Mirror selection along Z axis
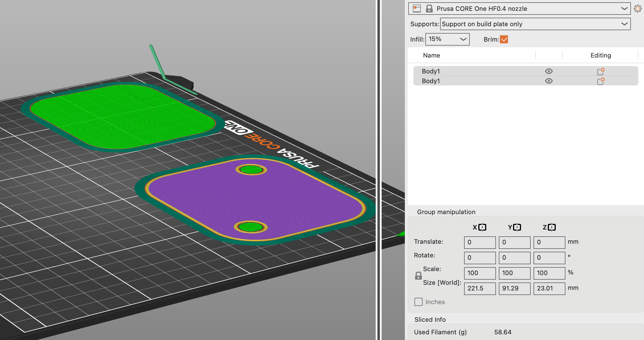The height and width of the screenshot is (340, 644). 552,227
